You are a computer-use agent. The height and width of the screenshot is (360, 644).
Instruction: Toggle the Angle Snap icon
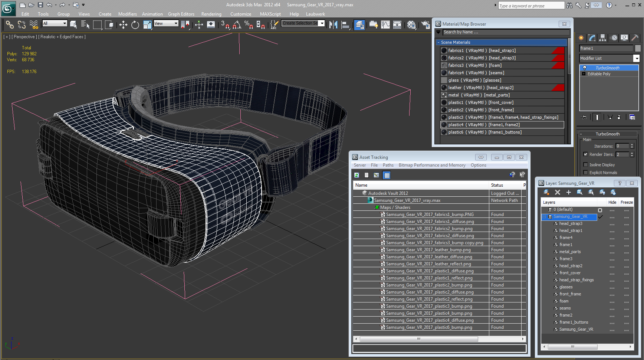[237, 25]
